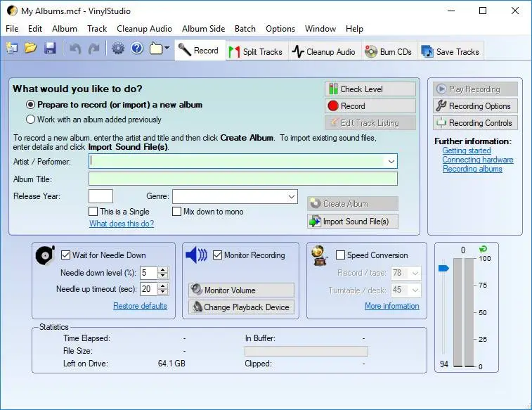Select Work with an album added previously
This screenshot has height=410, width=532.
[30, 120]
